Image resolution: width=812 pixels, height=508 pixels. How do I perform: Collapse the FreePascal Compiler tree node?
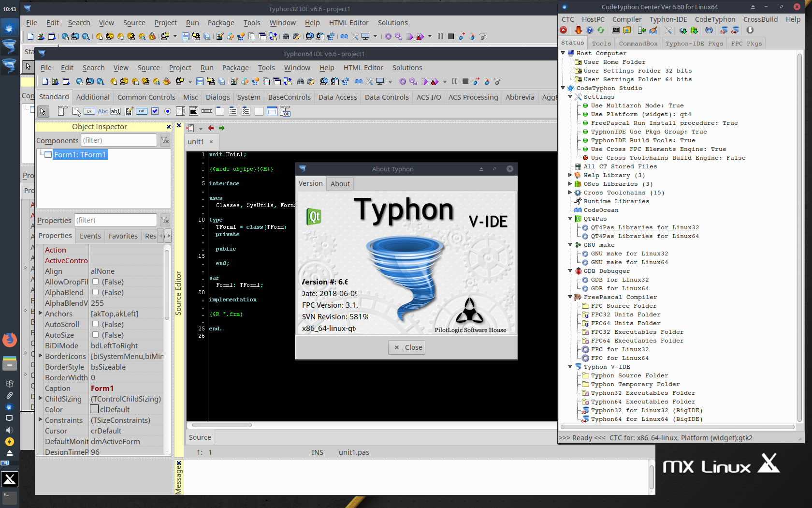click(570, 297)
